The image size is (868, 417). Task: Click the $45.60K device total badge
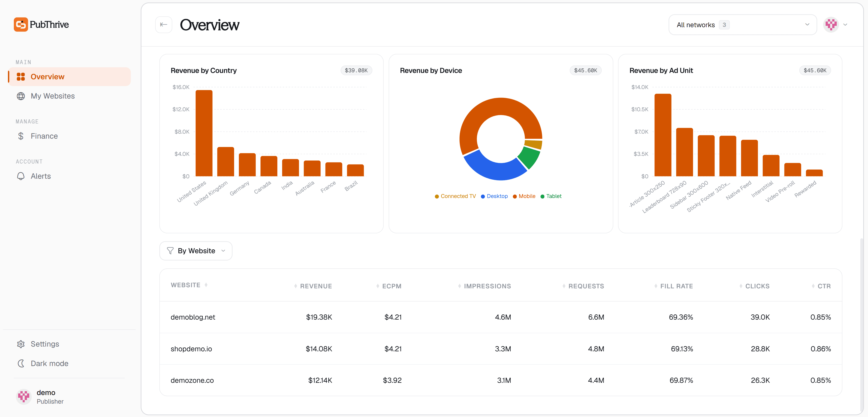click(x=586, y=70)
